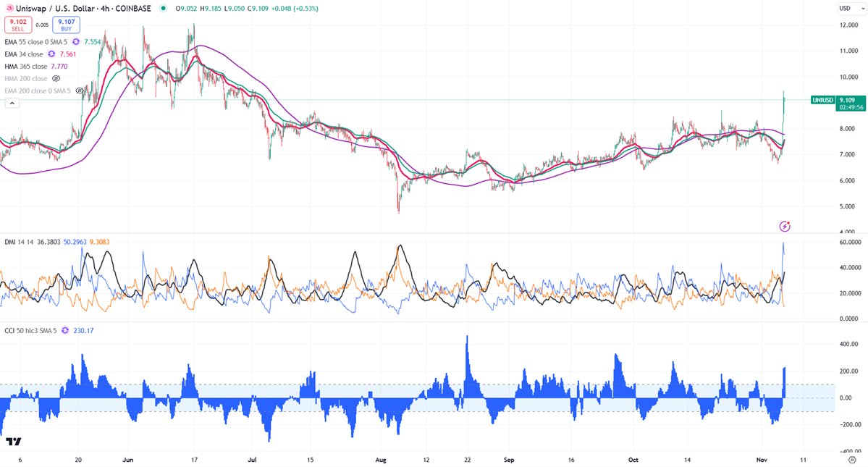Click the 12.000 price scale label
Screen dimensions: 868x467
coord(848,25)
